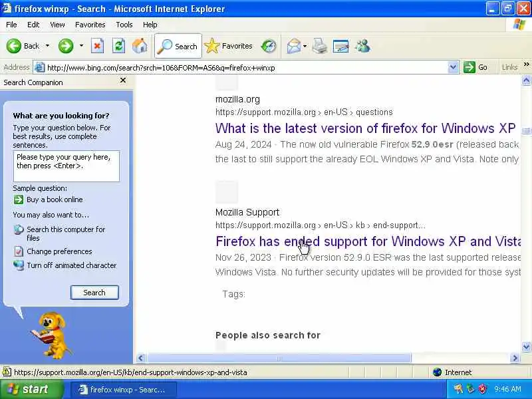The height and width of the screenshot is (399, 532).
Task: Open the Tools menu
Action: point(124,25)
